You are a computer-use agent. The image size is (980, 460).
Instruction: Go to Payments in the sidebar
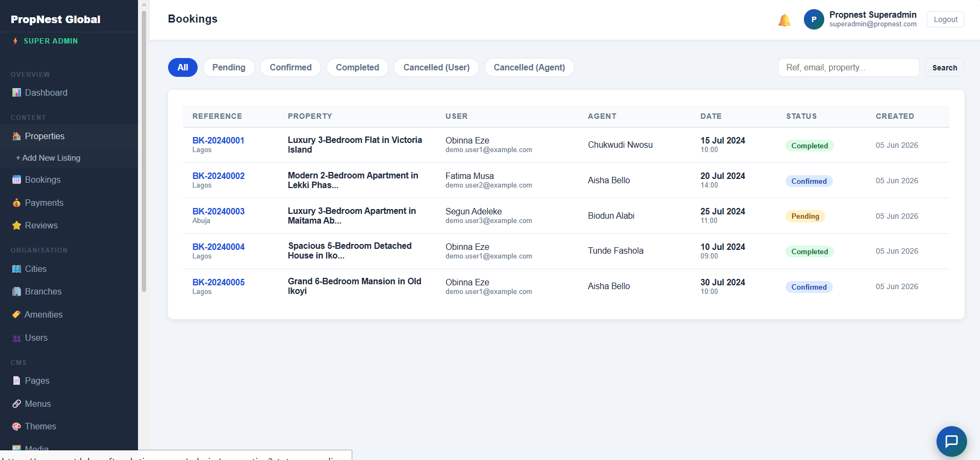pyautogui.click(x=69, y=203)
